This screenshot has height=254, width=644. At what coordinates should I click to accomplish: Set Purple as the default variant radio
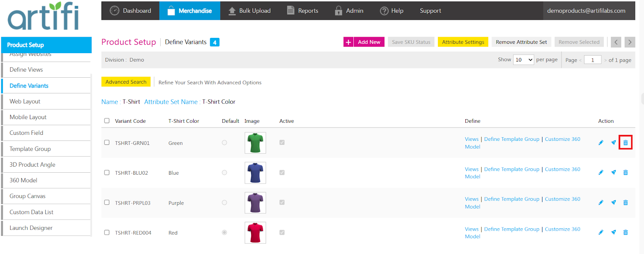(224, 202)
